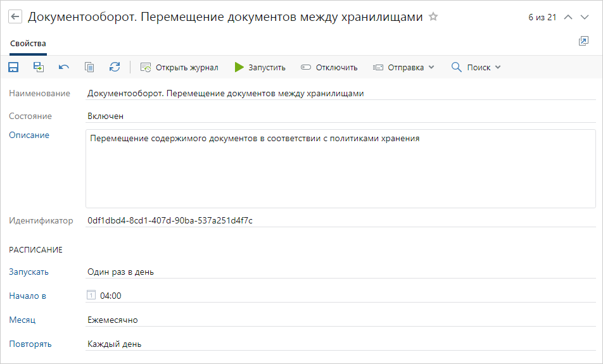Click Открыть журнал button
Viewport: 603px width, 364px height.
[179, 67]
